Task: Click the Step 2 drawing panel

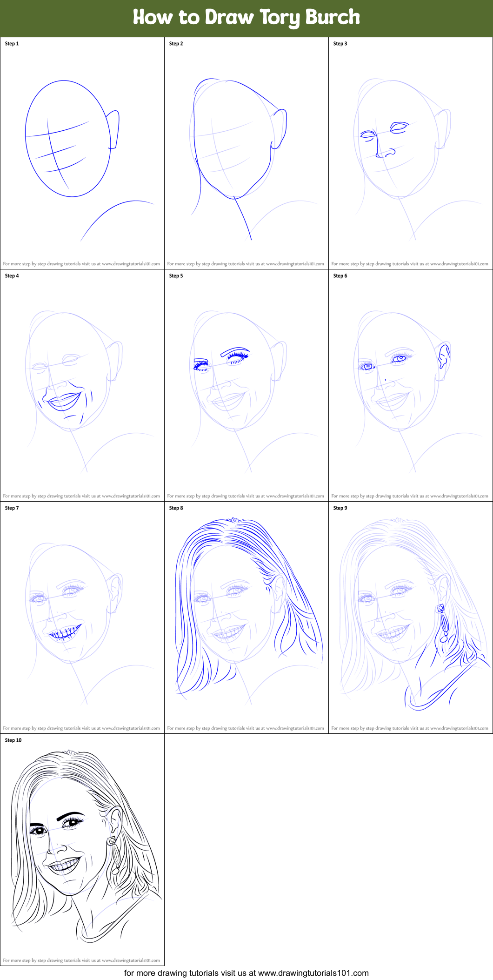Action: [246, 153]
